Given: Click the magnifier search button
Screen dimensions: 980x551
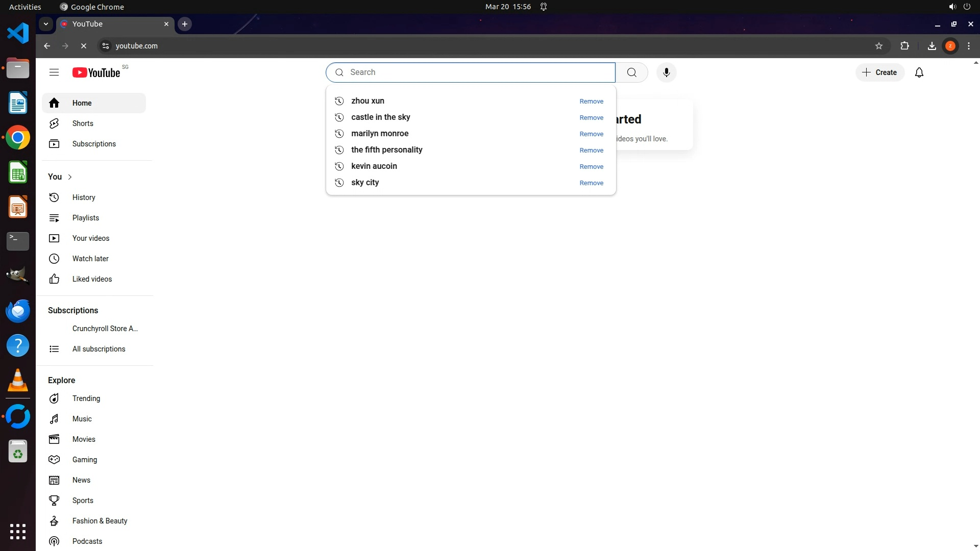Looking at the screenshot, I should pyautogui.click(x=631, y=72).
